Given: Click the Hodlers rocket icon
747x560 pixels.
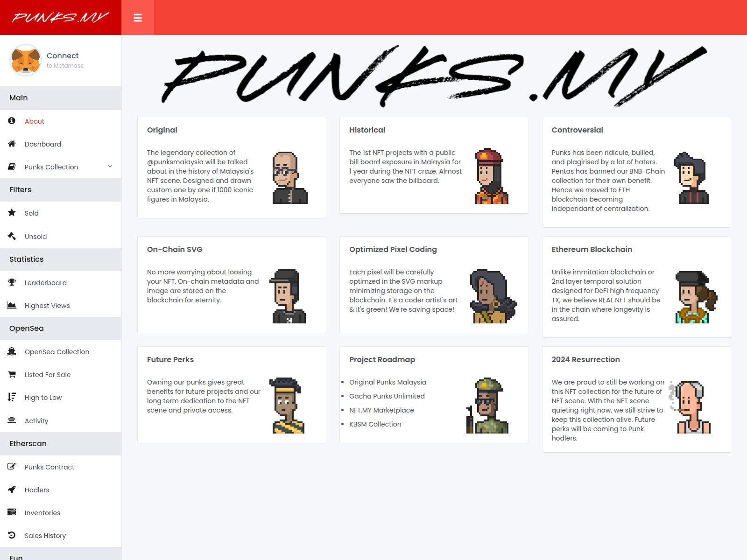Looking at the screenshot, I should coord(12,490).
